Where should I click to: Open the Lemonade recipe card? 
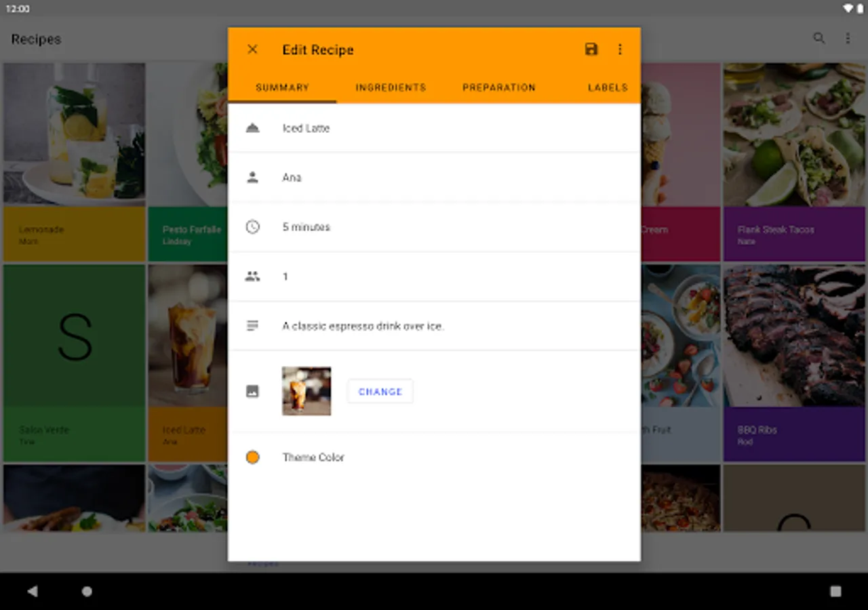pos(74,162)
